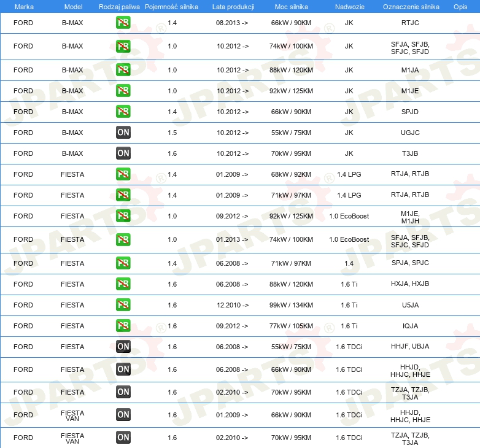Screen dimensions: 480x448
Task: Select engine code M1JA cell
Action: [x=410, y=70]
